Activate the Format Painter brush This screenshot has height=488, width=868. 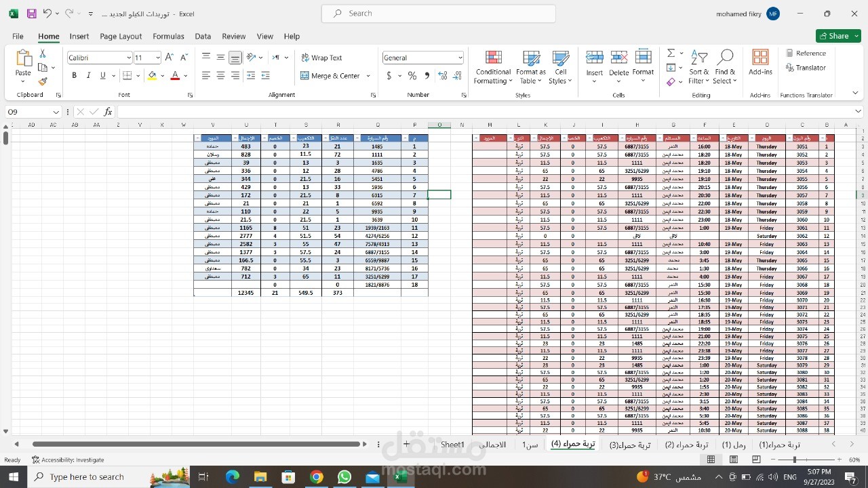pyautogui.click(x=43, y=81)
